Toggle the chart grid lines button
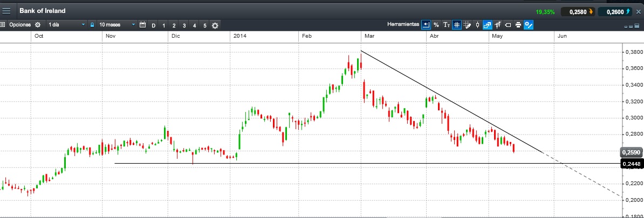The image size is (644, 218). pos(457,25)
